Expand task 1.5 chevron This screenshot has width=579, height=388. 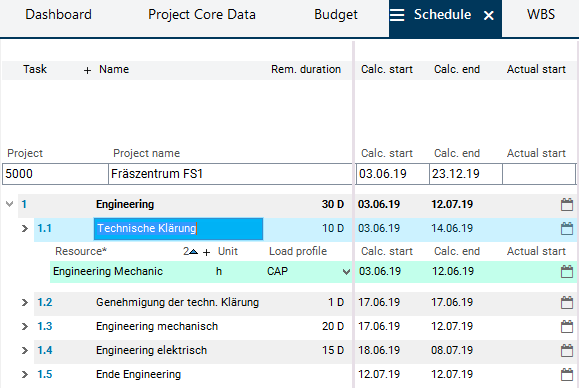(25, 374)
